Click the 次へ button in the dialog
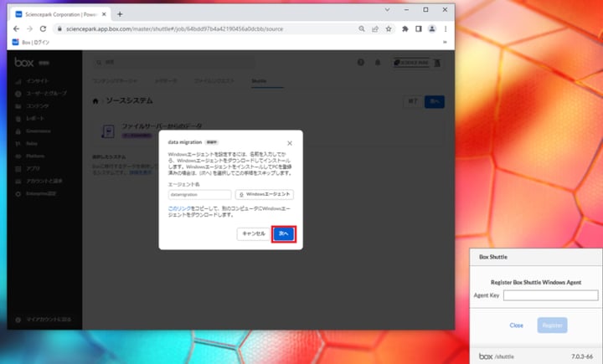Screen dimensions: 603x364 click(x=283, y=234)
